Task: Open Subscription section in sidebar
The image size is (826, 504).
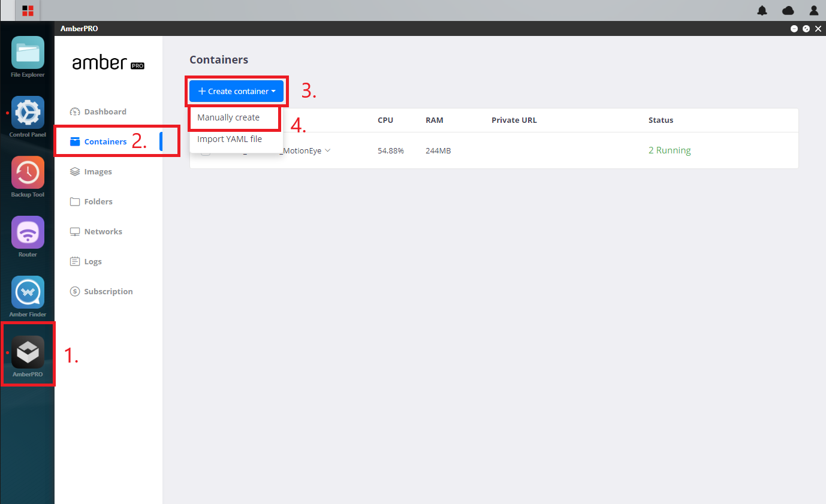Action: tap(101, 291)
